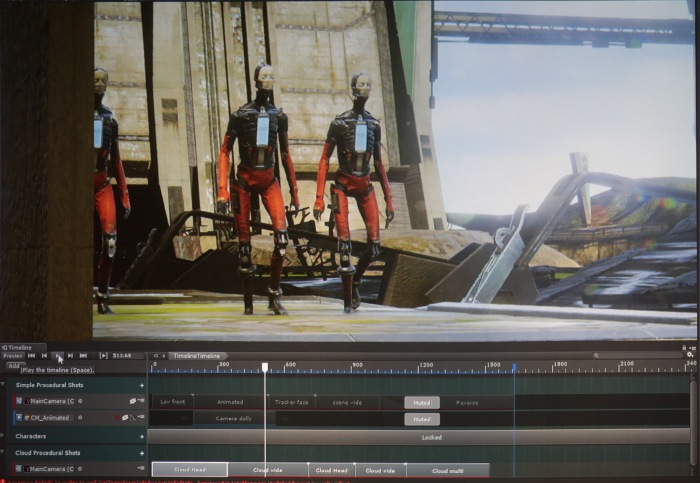Image resolution: width=700 pixels, height=483 pixels.
Task: Open the timeline settings gear menu
Action: click(690, 355)
